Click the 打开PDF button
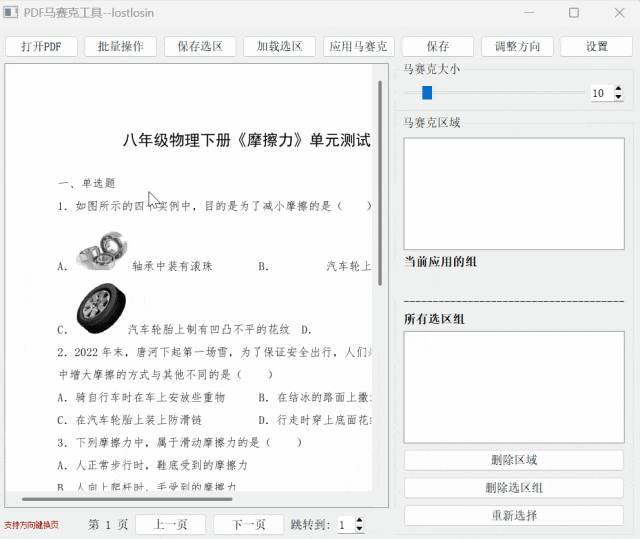 (41, 47)
